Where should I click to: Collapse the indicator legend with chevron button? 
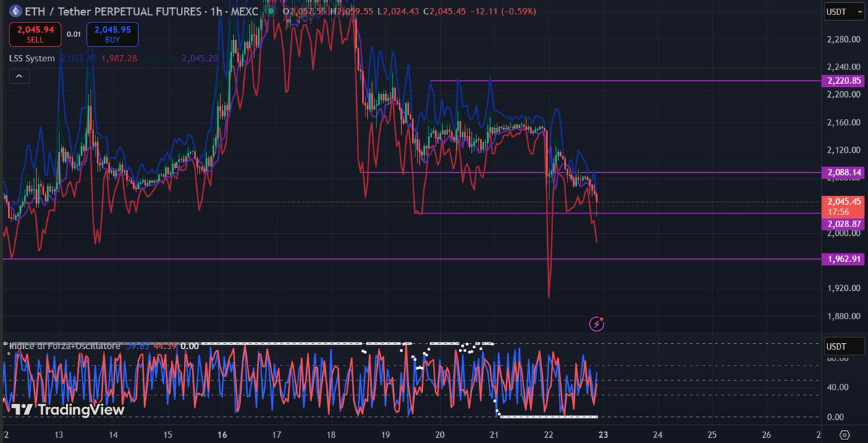click(x=20, y=77)
